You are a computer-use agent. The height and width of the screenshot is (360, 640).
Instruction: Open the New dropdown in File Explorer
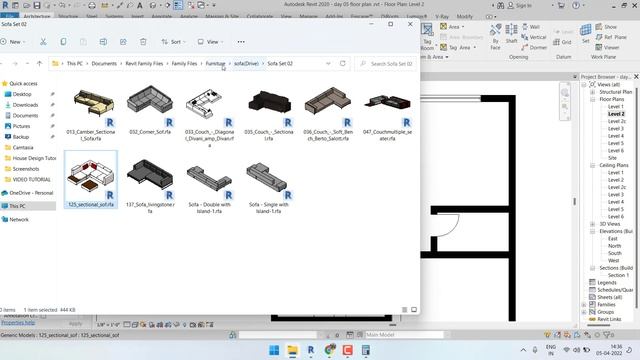click(13, 42)
